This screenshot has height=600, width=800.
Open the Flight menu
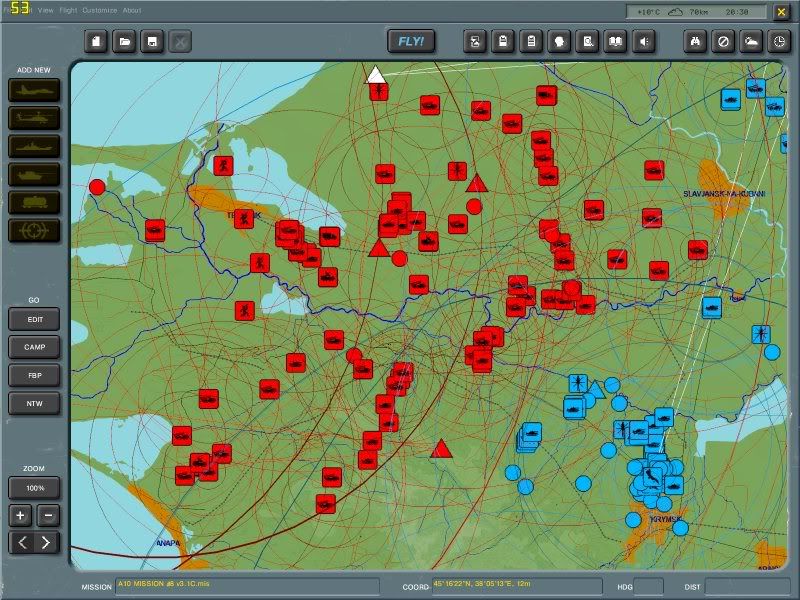click(68, 10)
